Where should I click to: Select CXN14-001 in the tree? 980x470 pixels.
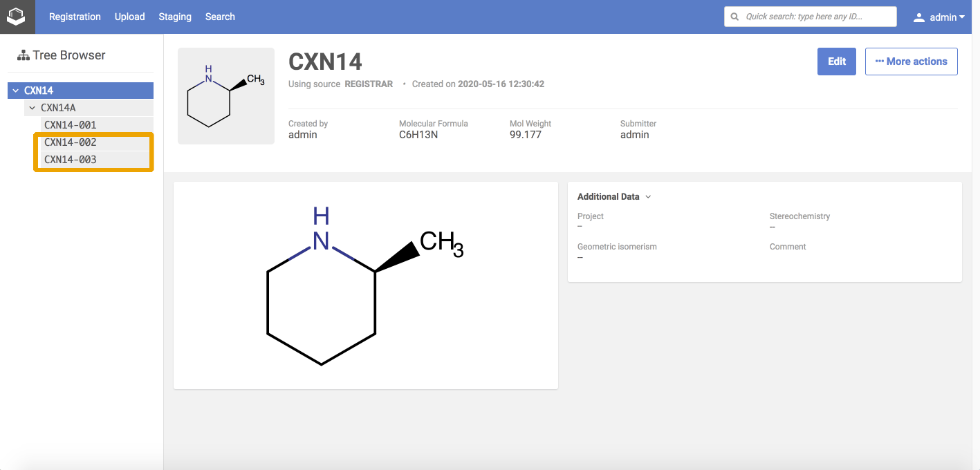(x=71, y=125)
